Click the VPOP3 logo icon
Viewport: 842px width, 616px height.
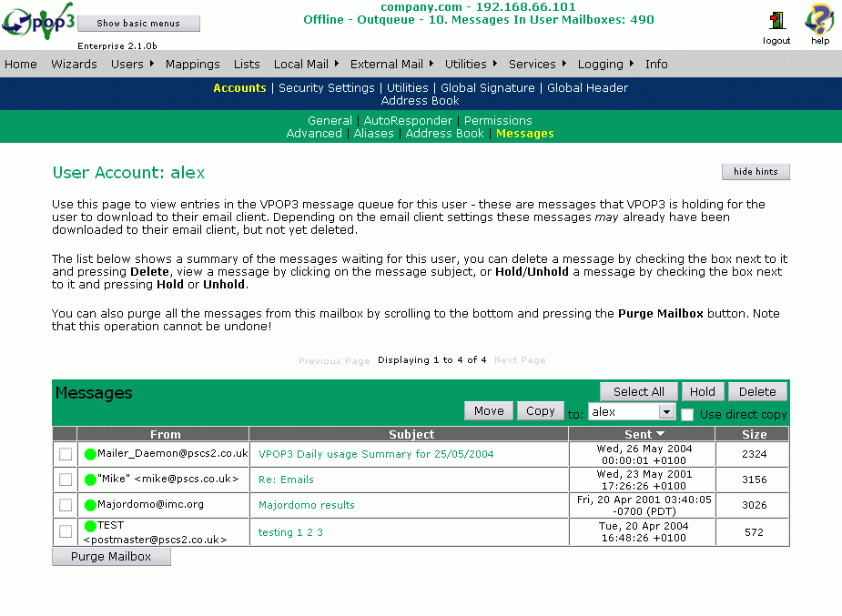coord(37,22)
